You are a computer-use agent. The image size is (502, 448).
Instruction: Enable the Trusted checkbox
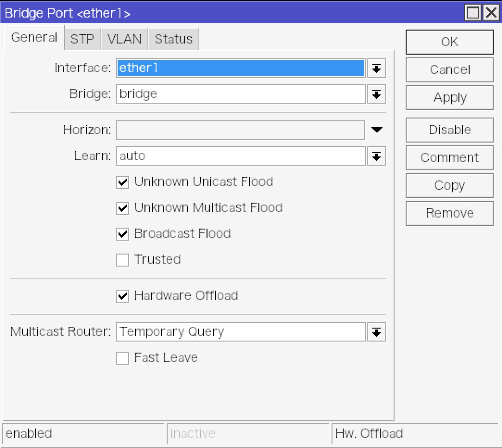[x=122, y=260]
